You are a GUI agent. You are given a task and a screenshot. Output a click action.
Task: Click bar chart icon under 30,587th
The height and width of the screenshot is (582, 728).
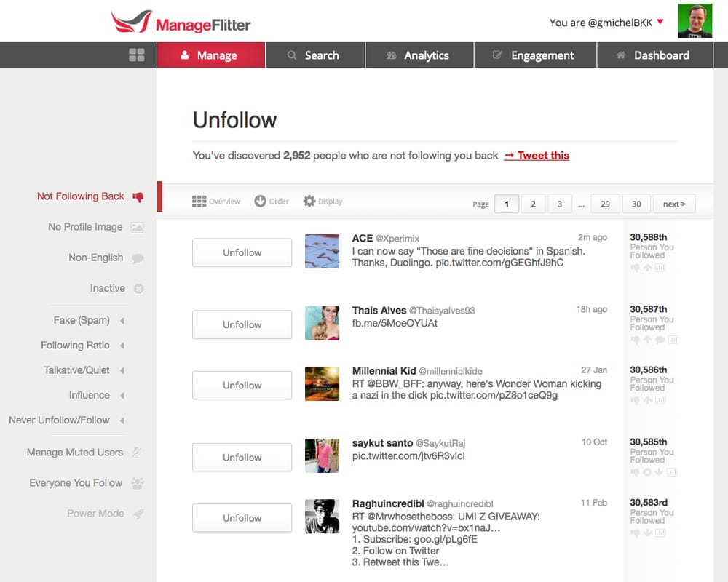[x=673, y=340]
